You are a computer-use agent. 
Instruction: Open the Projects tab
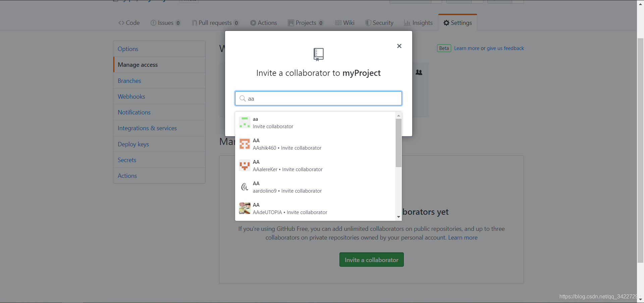[x=306, y=23]
